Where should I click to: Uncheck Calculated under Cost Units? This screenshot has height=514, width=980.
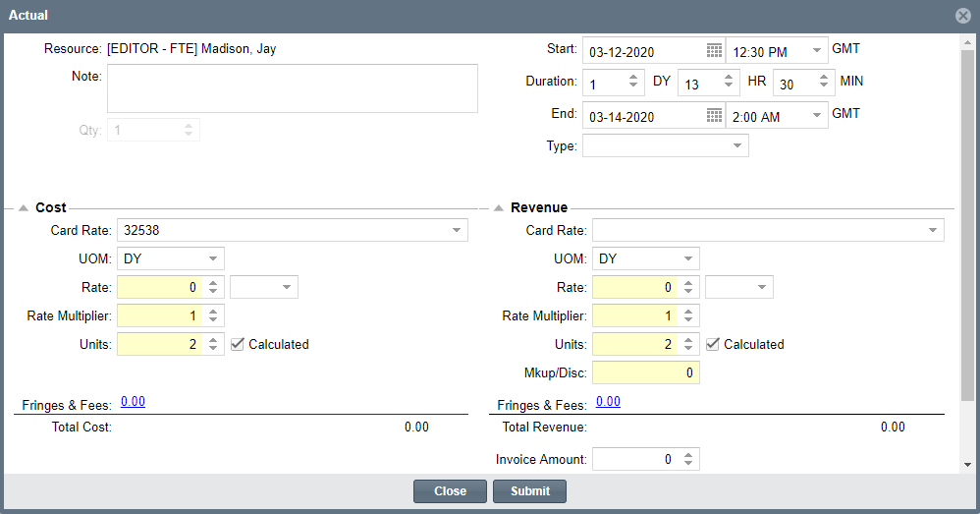tap(237, 344)
